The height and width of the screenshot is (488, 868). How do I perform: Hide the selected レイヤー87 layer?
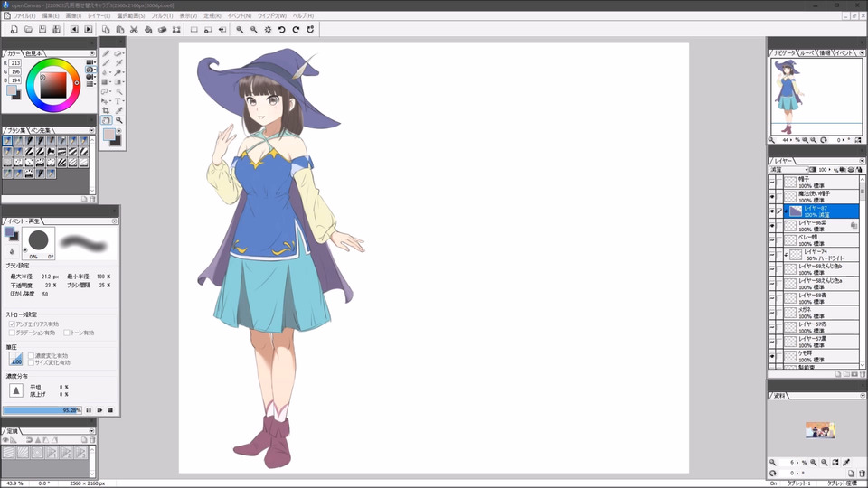(x=772, y=211)
